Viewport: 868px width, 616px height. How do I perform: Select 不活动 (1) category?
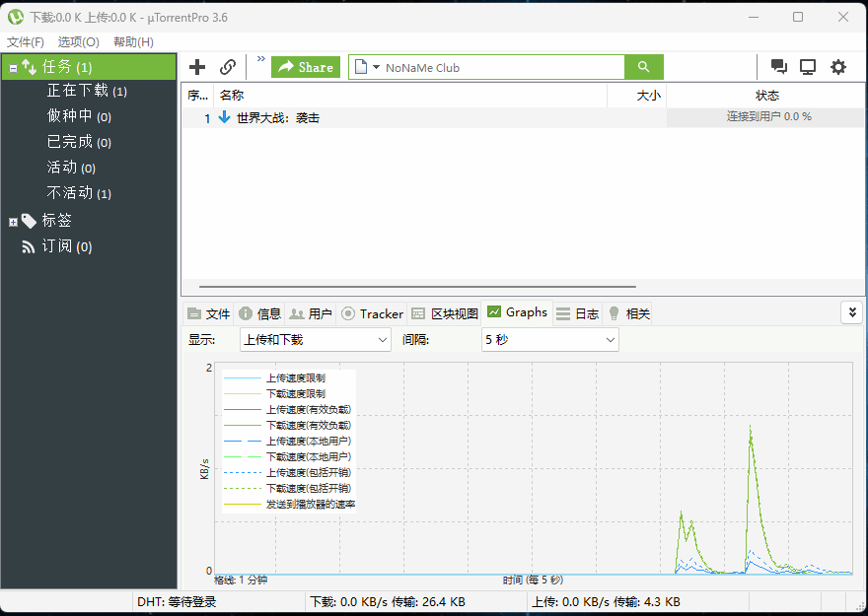79,193
